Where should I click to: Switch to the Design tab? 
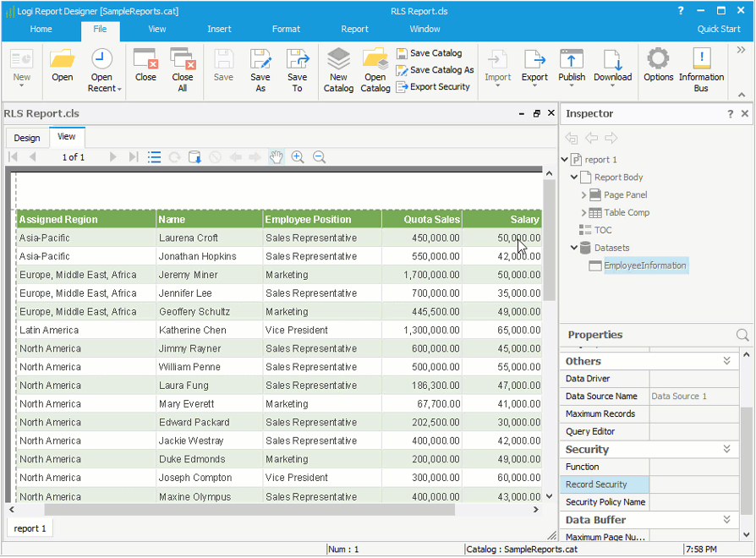coord(26,137)
